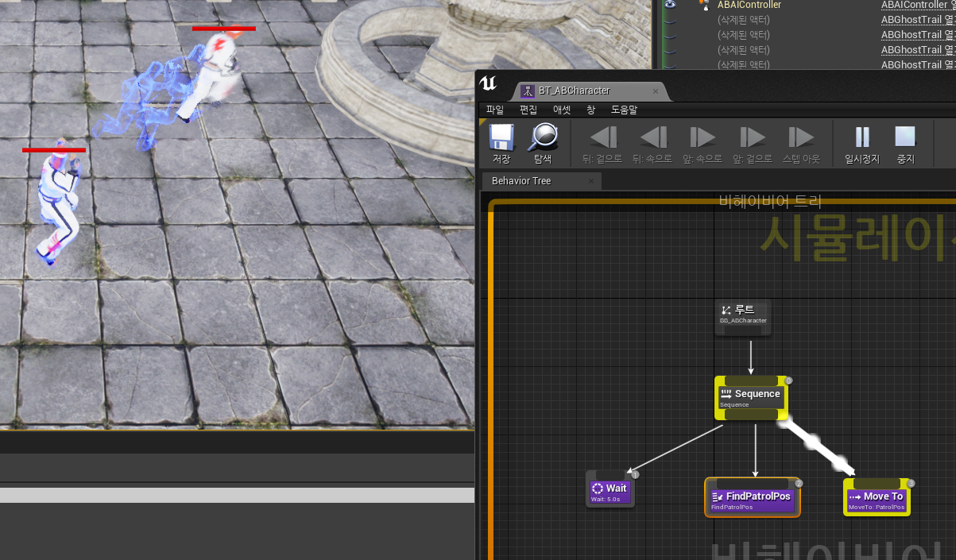Select the Move To task node
956x560 pixels.
coord(877,498)
